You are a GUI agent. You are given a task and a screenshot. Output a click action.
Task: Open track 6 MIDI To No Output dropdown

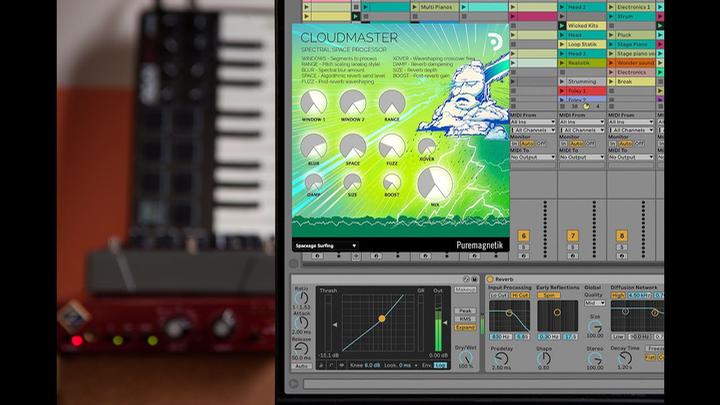(533, 157)
